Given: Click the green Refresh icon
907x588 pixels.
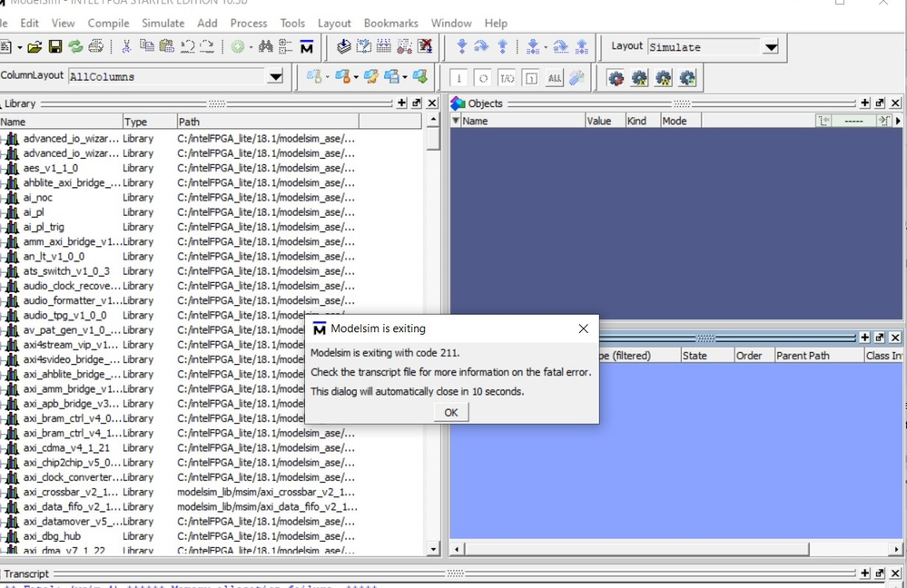Looking at the screenshot, I should pos(75,47).
